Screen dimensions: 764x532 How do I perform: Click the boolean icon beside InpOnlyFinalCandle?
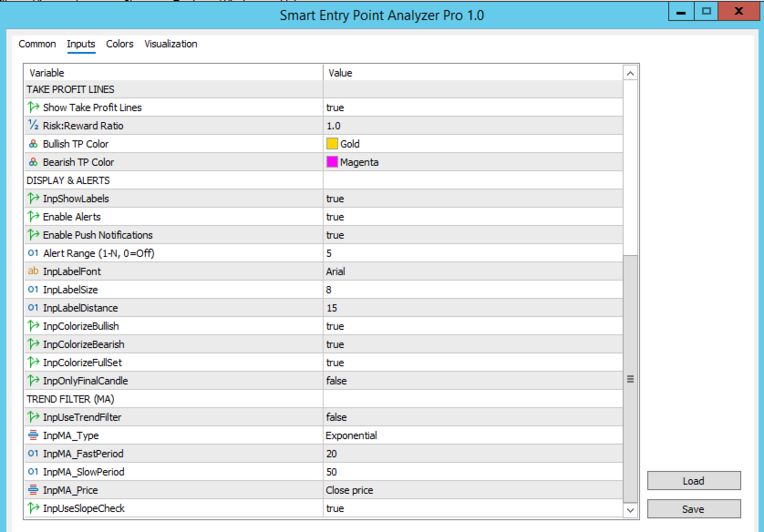(33, 380)
